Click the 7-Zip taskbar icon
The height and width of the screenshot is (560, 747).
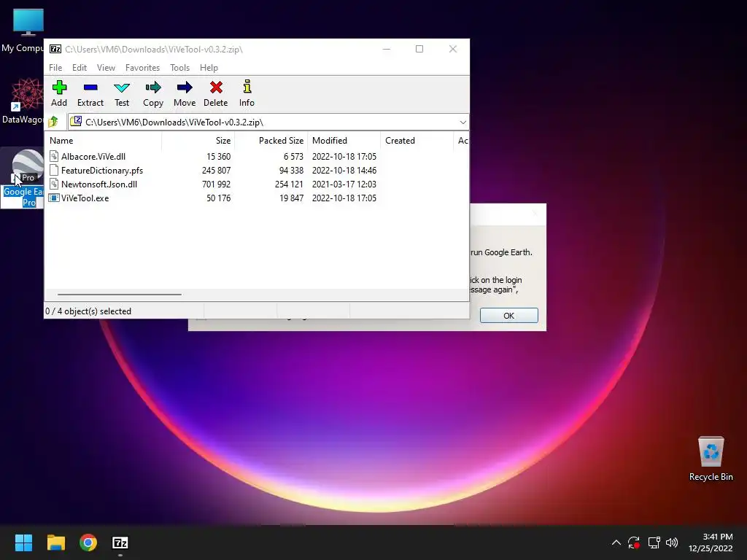[120, 542]
